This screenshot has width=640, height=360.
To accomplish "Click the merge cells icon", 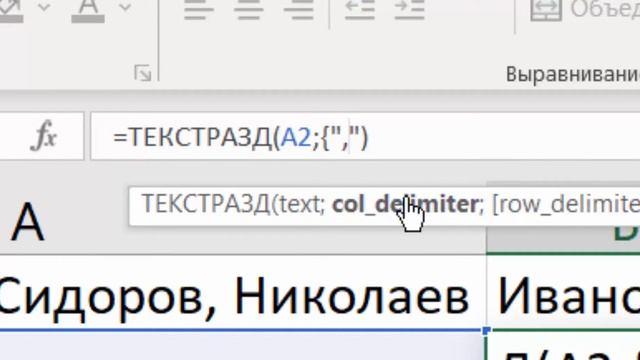I will coord(546,10).
